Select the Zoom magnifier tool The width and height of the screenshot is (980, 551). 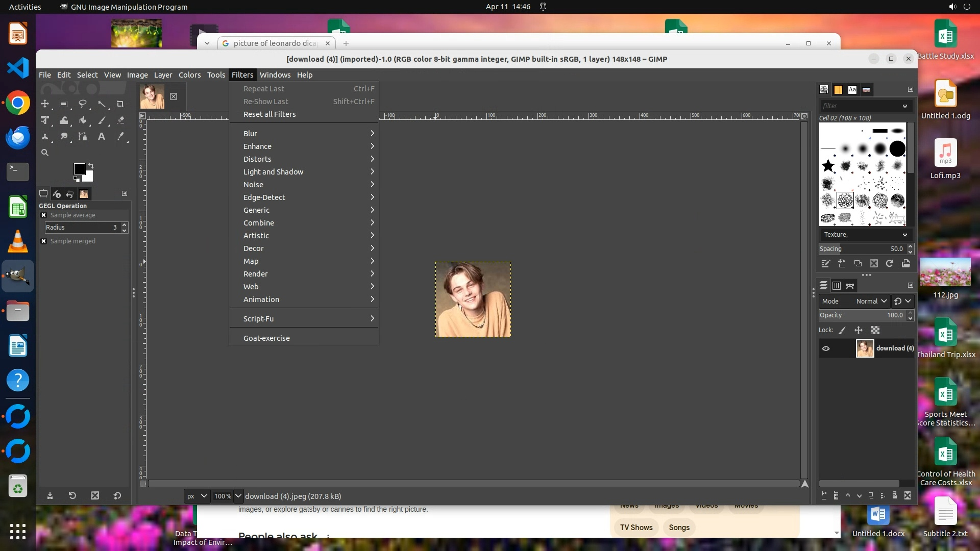[45, 153]
